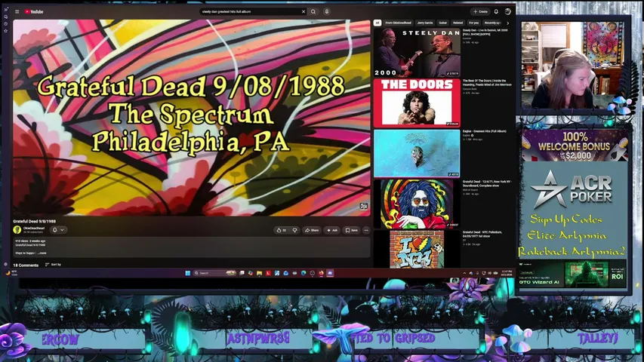Screen dimensions: 644x362
Task: Show hidden system tray icons chevron
Action: (464, 273)
